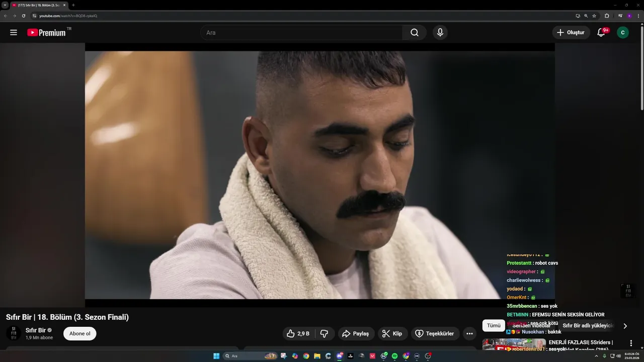Image resolution: width=644 pixels, height=362 pixels.
Task: Click the video player area
Action: (320, 175)
